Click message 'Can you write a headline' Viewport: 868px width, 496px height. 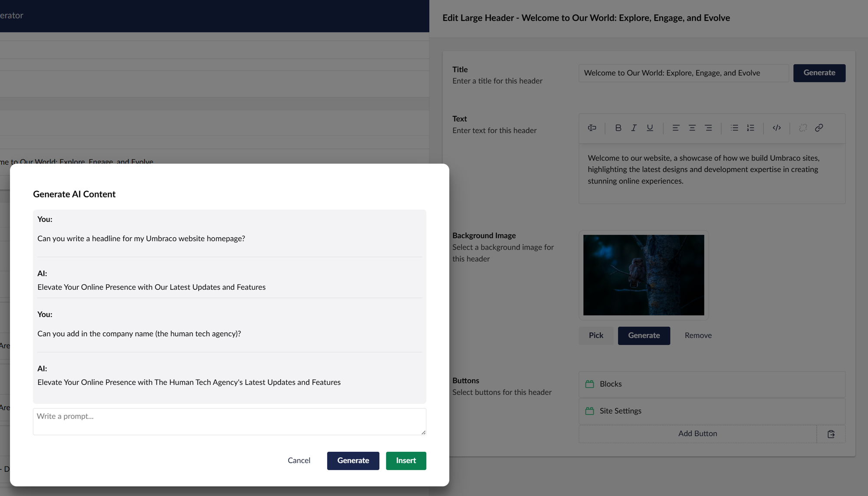tap(141, 239)
